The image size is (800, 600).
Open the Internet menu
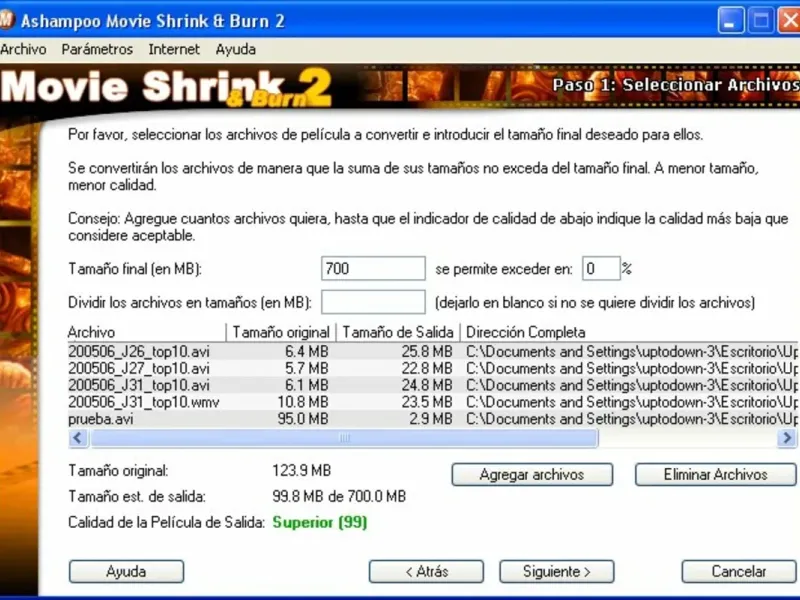click(x=174, y=49)
